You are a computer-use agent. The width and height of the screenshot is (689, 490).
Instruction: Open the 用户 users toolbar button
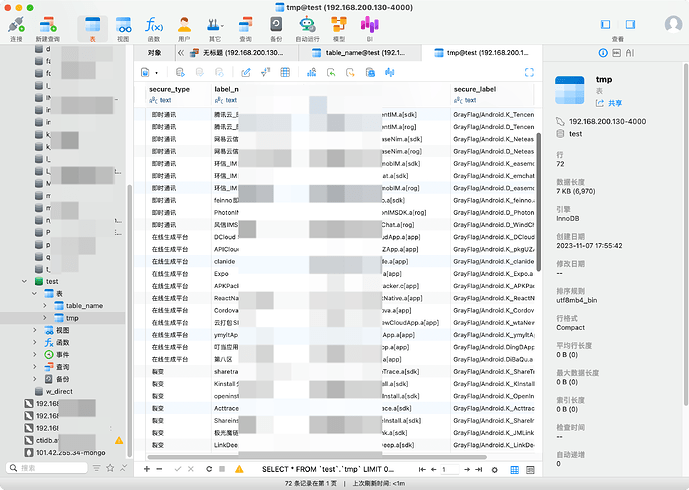(184, 29)
